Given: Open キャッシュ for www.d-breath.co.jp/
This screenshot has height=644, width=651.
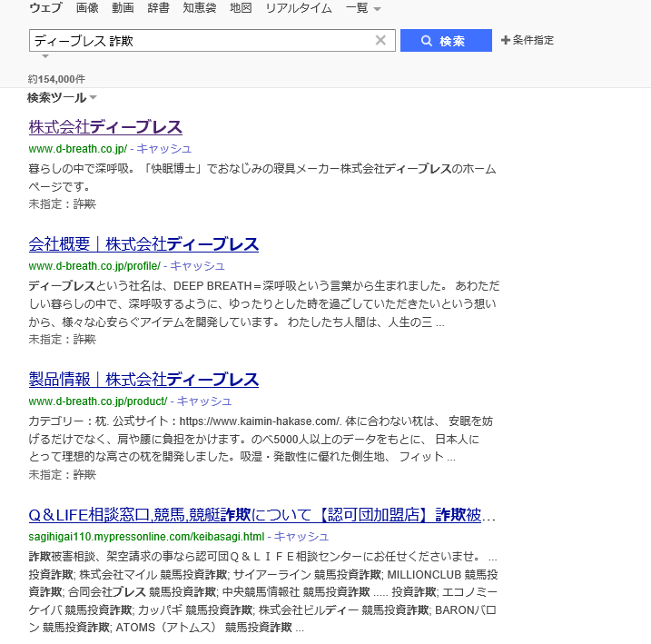Looking at the screenshot, I should coord(164,149).
